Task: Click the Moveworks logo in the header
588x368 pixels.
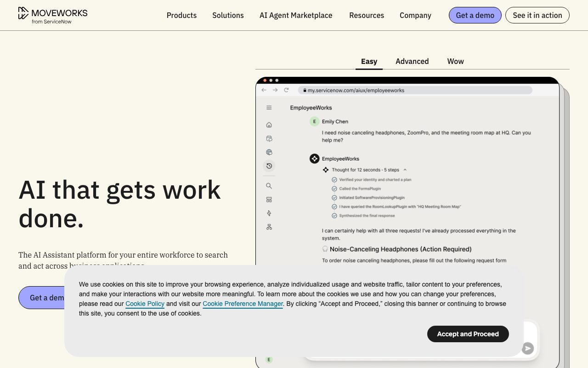Action: click(53, 15)
